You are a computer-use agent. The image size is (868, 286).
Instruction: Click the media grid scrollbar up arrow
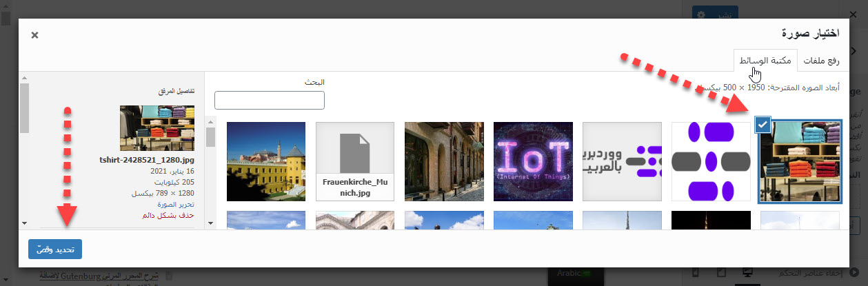(210, 123)
